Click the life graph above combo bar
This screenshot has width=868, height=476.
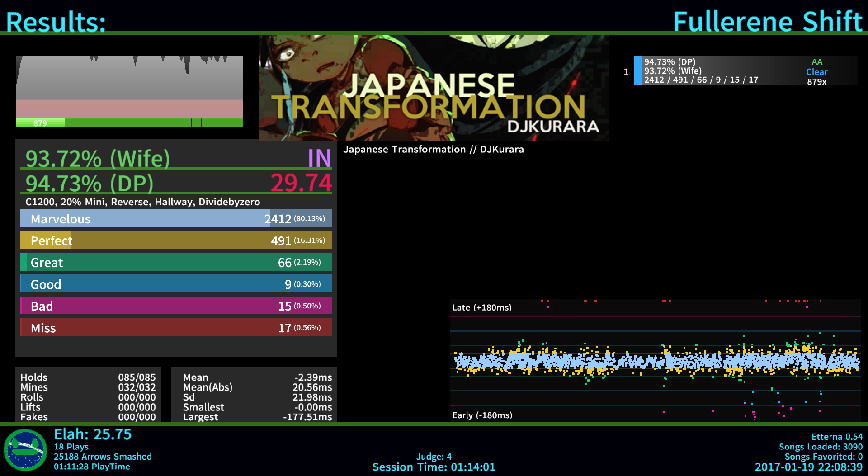129,86
